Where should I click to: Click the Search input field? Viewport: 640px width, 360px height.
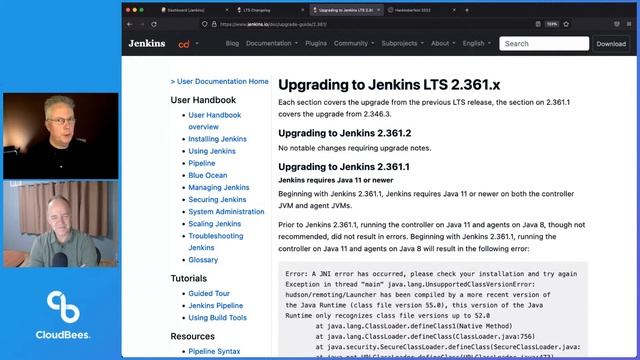pos(544,44)
